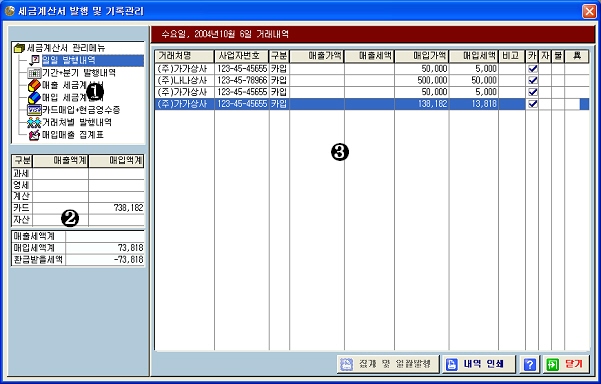Open 매출 세금계산서 red icon
This screenshot has height=384, width=601.
click(x=34, y=85)
